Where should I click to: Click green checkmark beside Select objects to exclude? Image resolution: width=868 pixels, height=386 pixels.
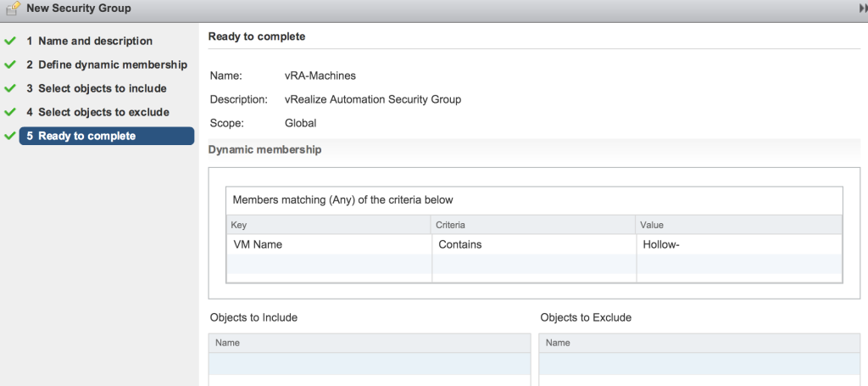10,112
